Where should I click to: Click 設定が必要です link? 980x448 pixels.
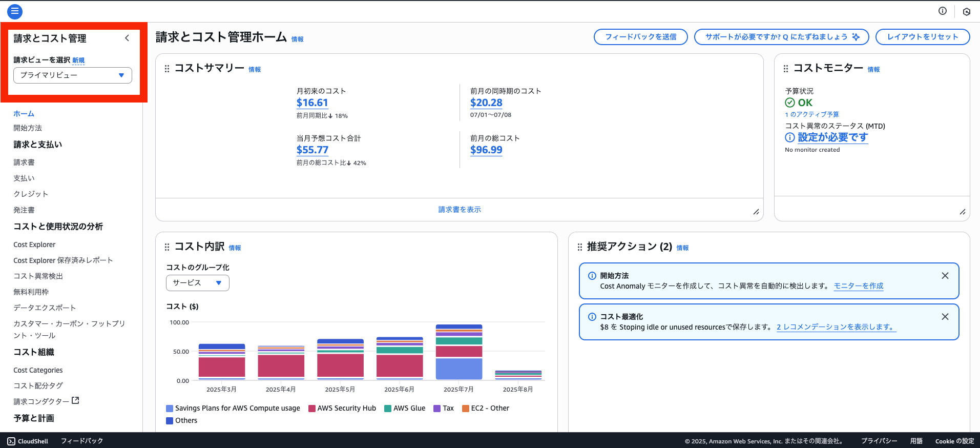[832, 137]
